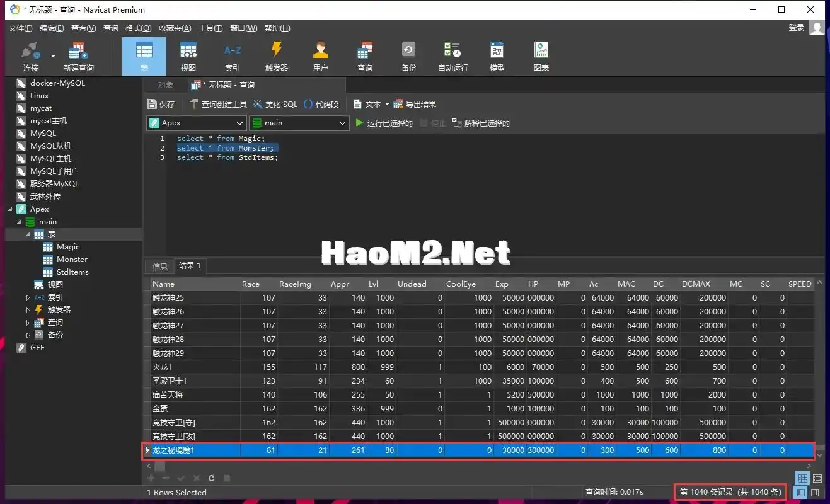
Task: Click the horizontal scrollbar thumb under results
Action: tap(159, 466)
